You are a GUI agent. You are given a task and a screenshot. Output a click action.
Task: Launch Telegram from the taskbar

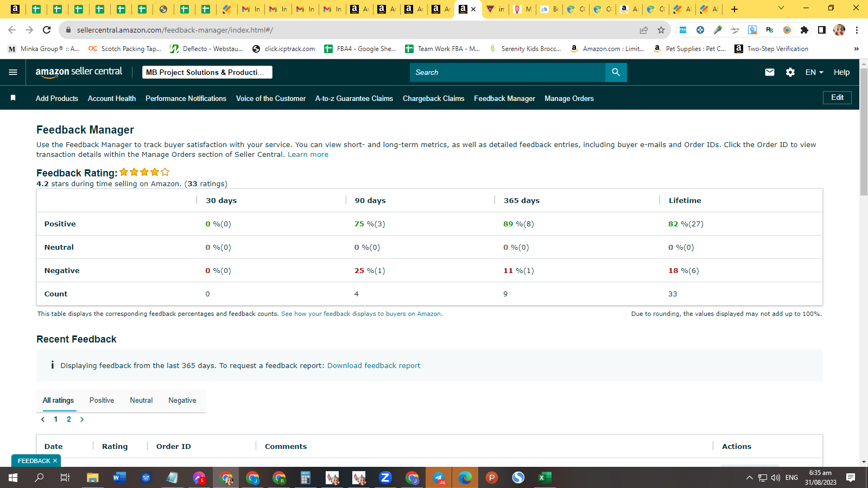439,478
